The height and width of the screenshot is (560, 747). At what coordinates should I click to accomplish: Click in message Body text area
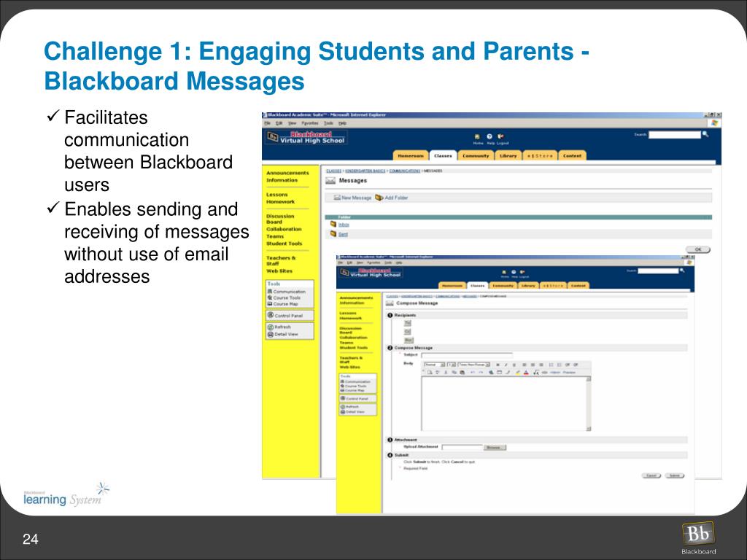(503, 404)
